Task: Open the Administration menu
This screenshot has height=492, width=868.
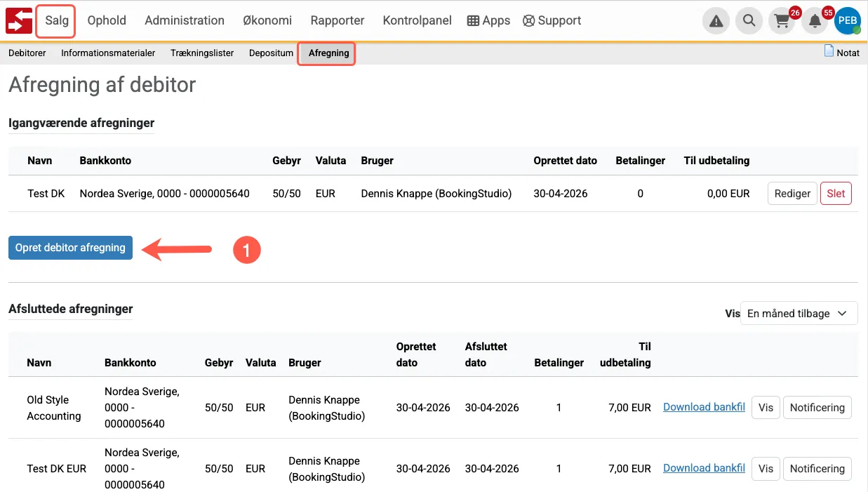Action: pyautogui.click(x=185, y=20)
